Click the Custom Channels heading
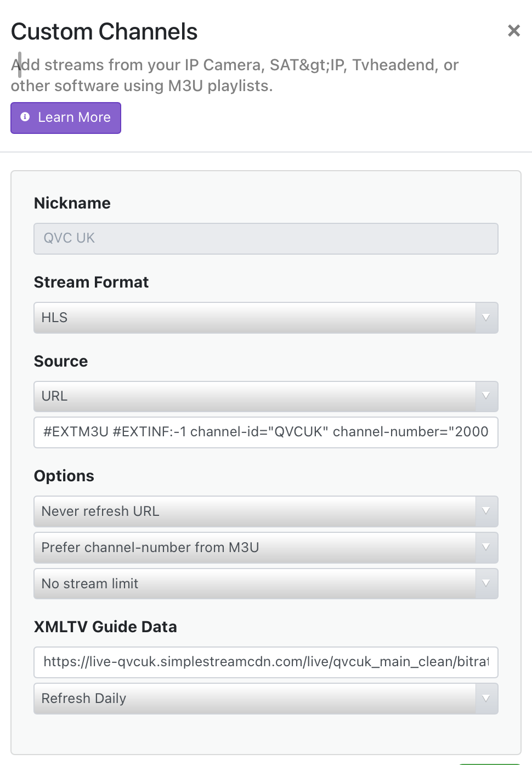532x765 pixels. coord(104,32)
